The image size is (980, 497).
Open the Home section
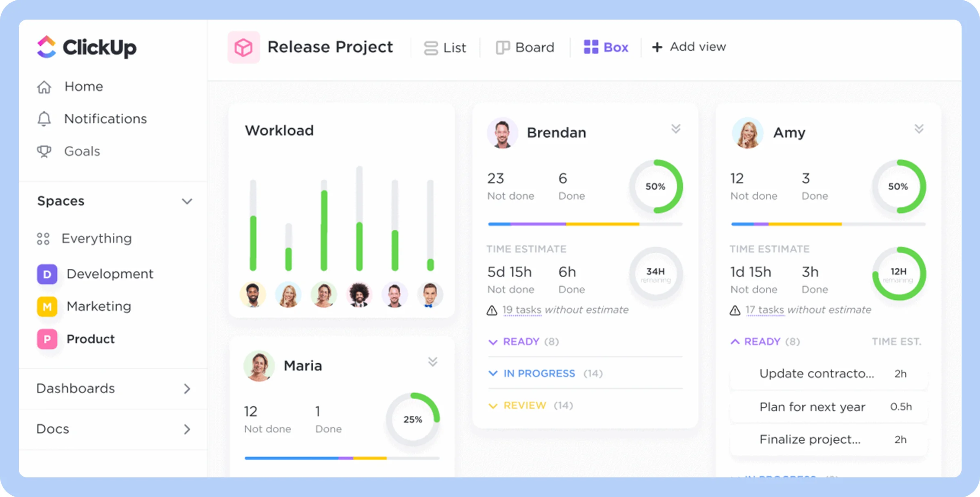coord(83,86)
